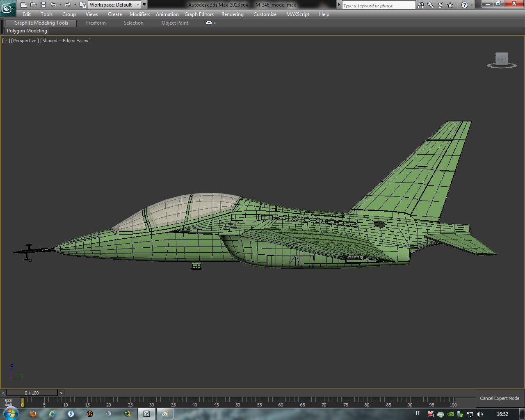Click frame 50 on the timeline track

tap(238, 402)
